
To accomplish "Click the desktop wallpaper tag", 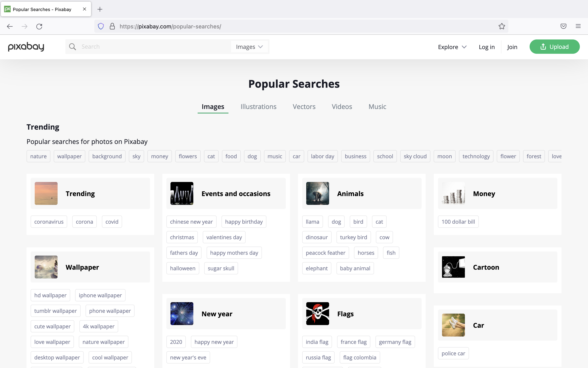I will 57,358.
